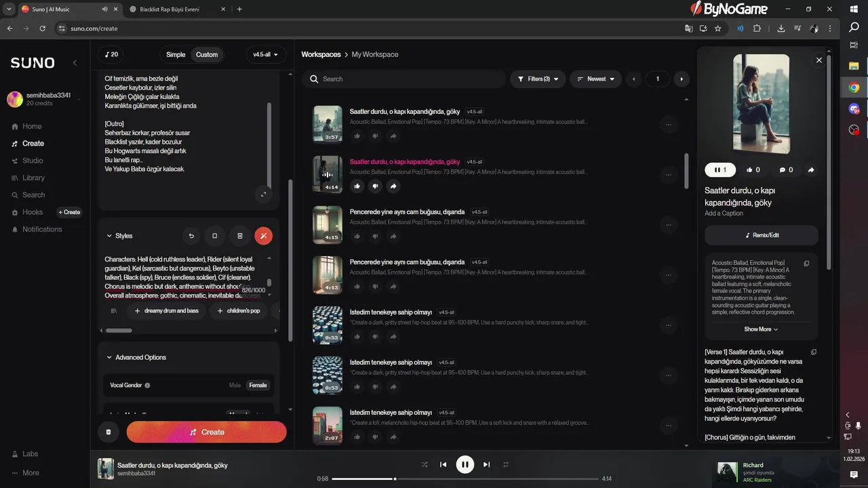
Task: Share the song from the details panel
Action: click(811, 170)
